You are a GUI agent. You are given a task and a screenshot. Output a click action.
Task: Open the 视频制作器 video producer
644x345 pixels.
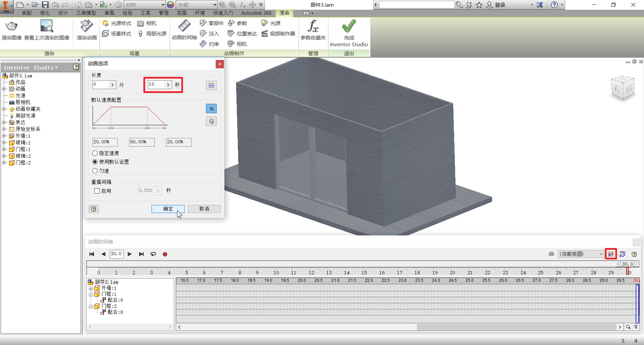pyautogui.click(x=278, y=33)
